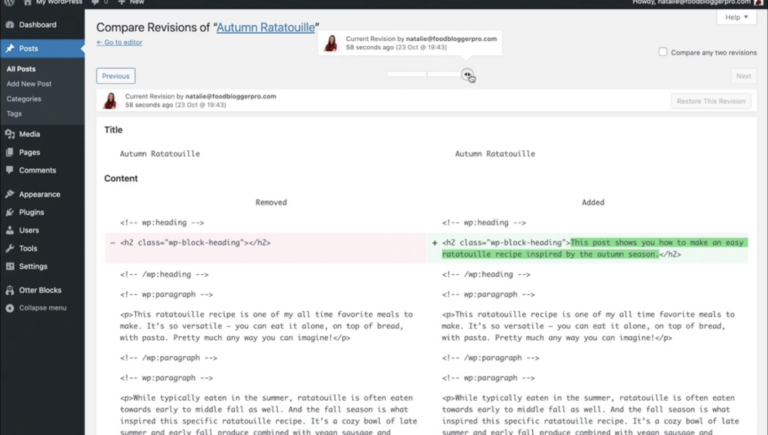Click Restore This Revision button

tap(711, 101)
